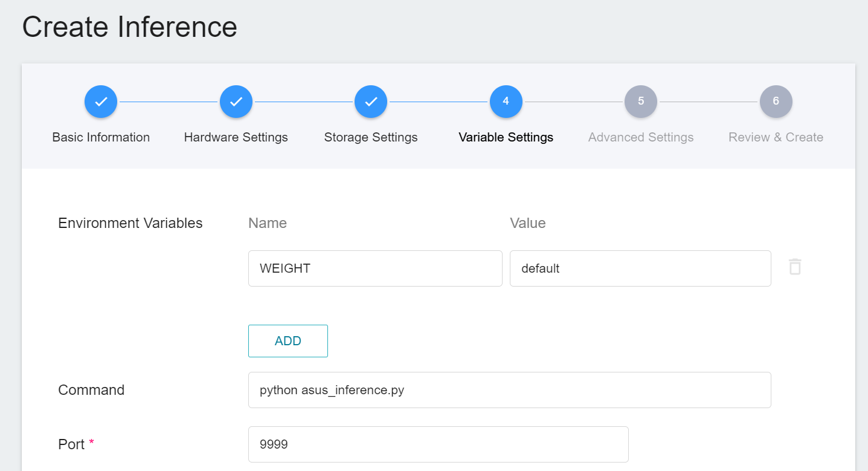Edit the variable value field containing default
The width and height of the screenshot is (868, 471).
pos(640,268)
